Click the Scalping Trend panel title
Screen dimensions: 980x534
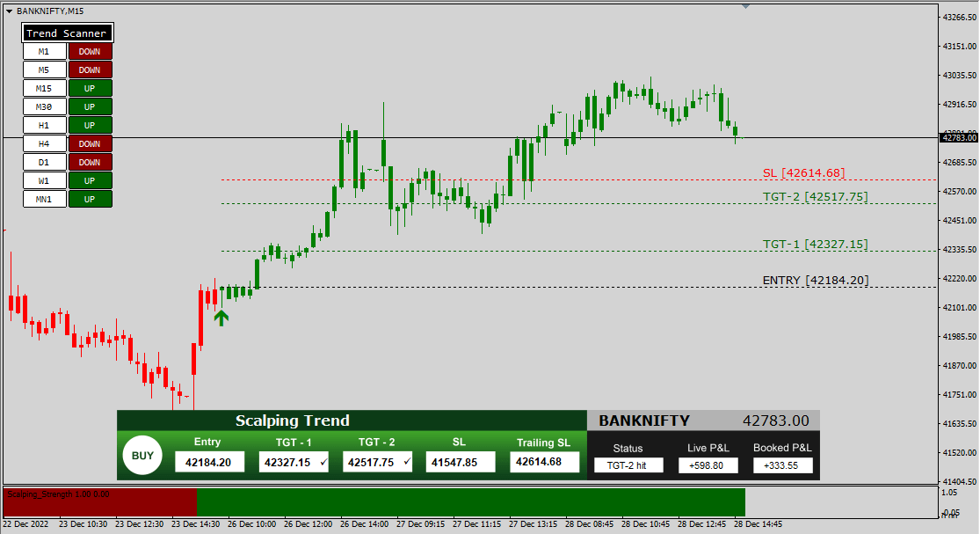point(293,421)
